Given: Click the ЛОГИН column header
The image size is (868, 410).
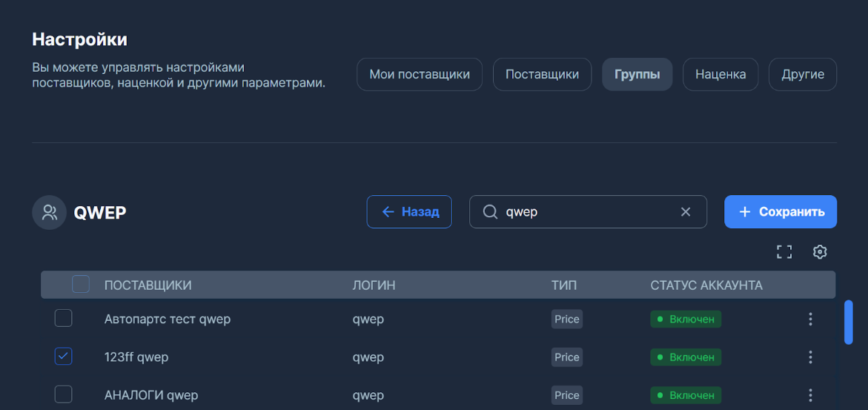Looking at the screenshot, I should tap(374, 285).
